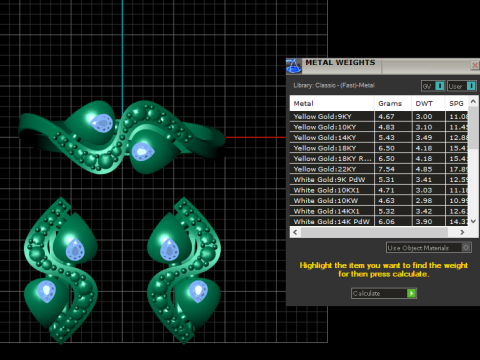The image size is (480, 360).
Task: Click the Metal Weights scale icon
Action: click(293, 66)
